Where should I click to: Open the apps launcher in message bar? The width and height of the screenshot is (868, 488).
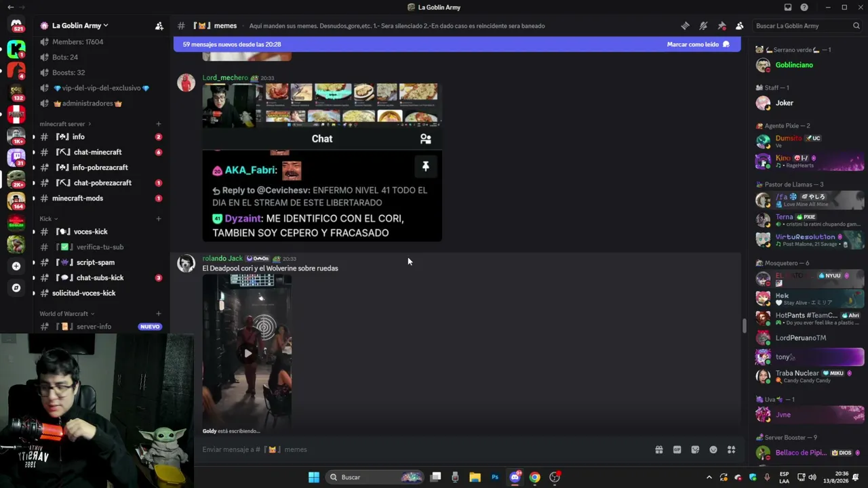pyautogui.click(x=731, y=449)
